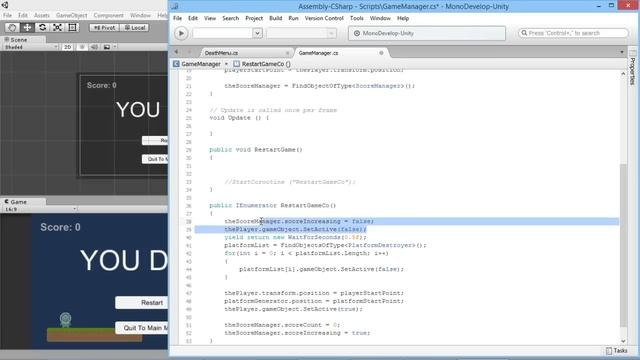The width and height of the screenshot is (640, 360).
Task: Click the Restart button in Game view
Action: point(142,302)
